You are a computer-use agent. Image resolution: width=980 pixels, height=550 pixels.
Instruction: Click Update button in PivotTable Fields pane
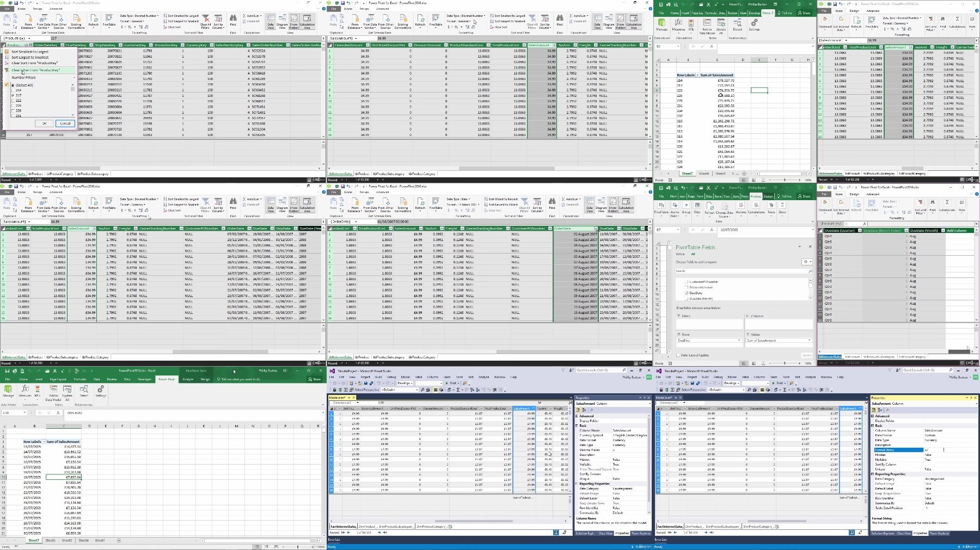click(807, 355)
